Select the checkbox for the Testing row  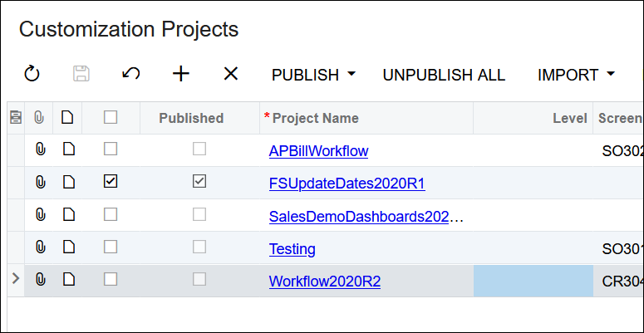point(111,247)
